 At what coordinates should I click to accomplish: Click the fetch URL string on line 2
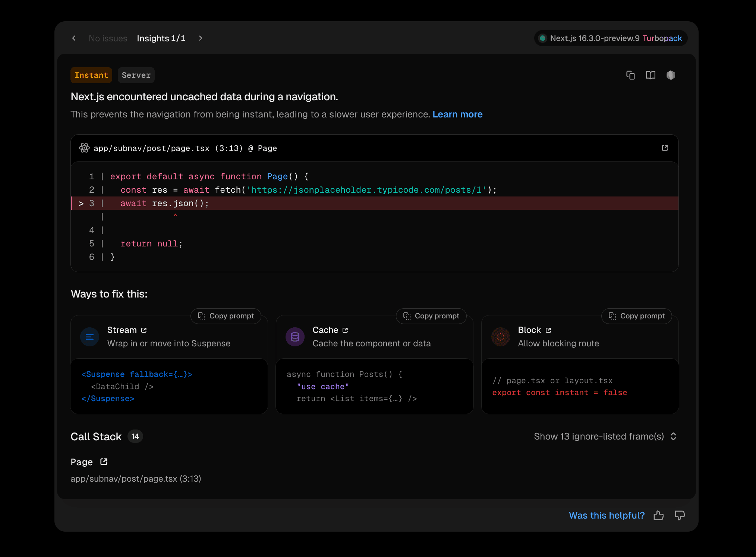pyautogui.click(x=367, y=190)
